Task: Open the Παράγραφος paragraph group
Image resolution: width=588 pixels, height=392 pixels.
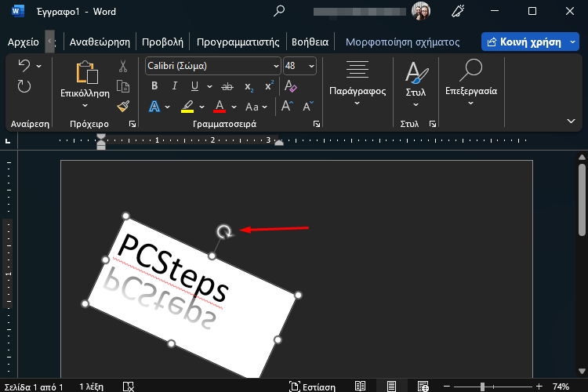Action: point(358,83)
